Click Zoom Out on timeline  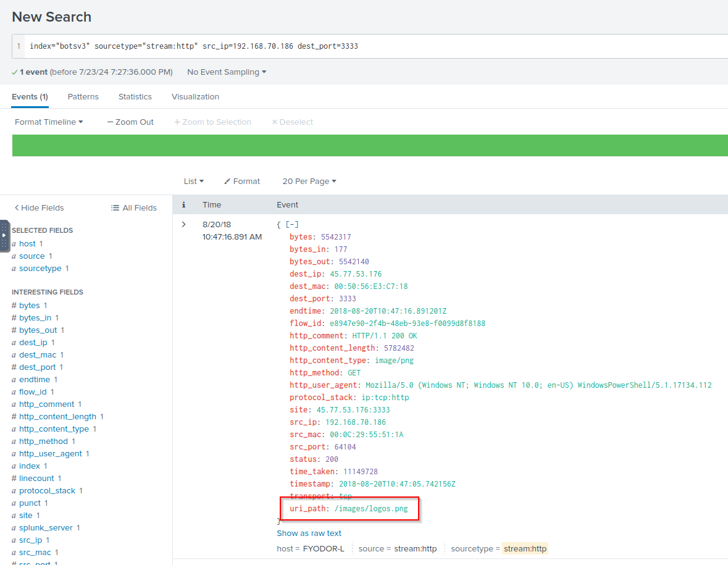[130, 122]
